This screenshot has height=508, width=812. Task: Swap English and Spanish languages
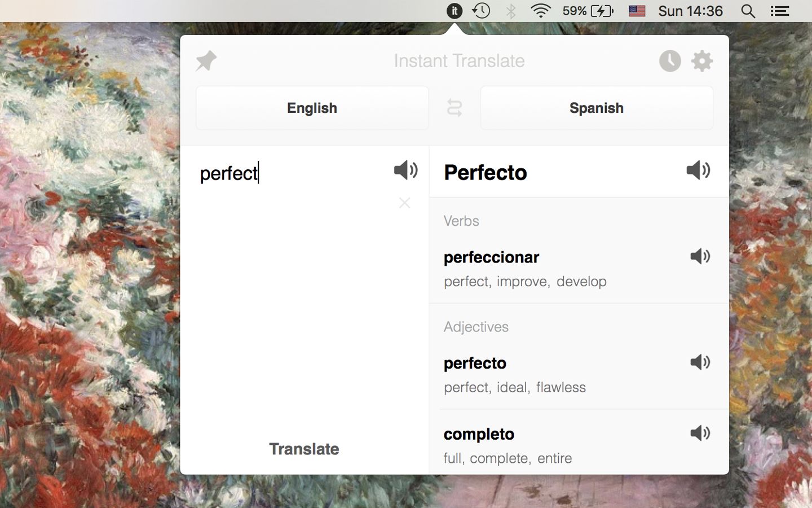454,108
